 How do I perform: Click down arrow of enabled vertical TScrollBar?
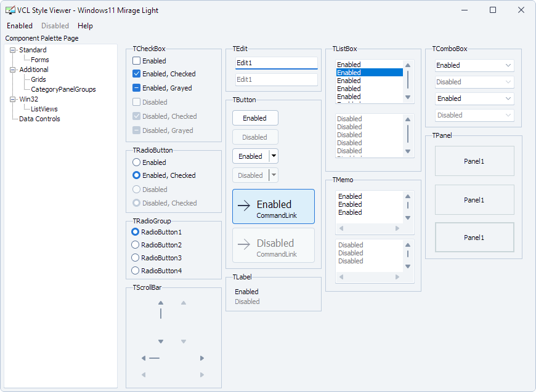click(161, 342)
